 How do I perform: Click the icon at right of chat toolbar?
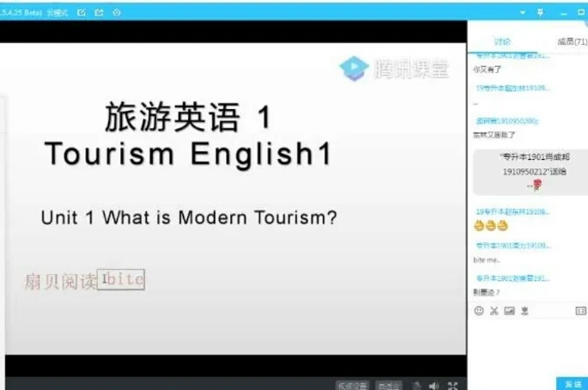[581, 310]
